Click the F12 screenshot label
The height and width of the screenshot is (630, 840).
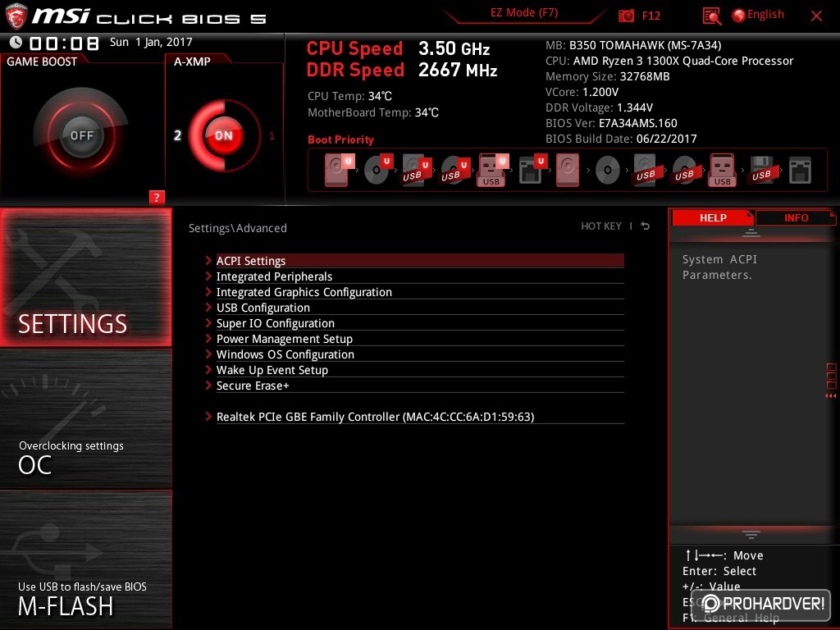[651, 16]
